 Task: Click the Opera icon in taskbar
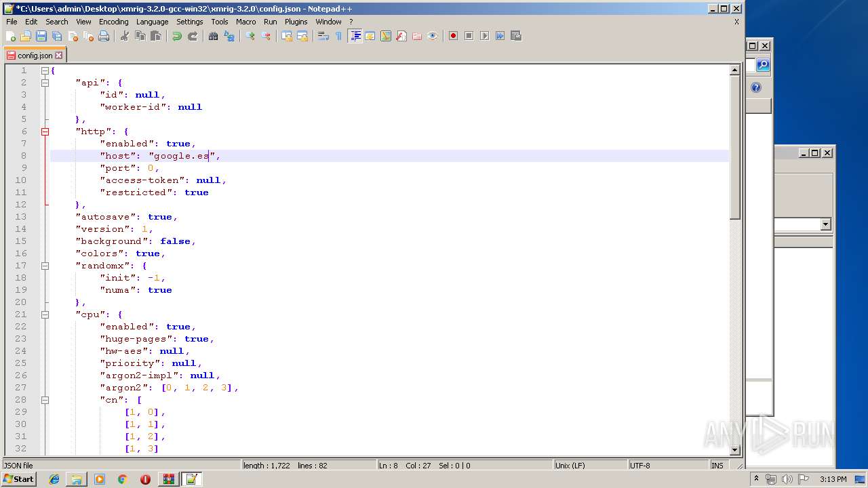click(145, 479)
